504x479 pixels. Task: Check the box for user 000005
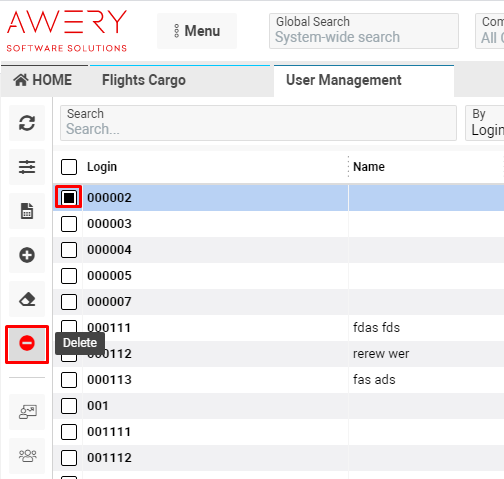69,276
